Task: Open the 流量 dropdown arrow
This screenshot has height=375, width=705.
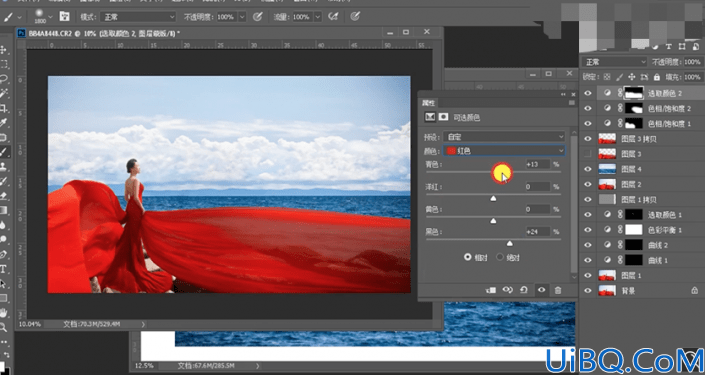Action: click(318, 17)
